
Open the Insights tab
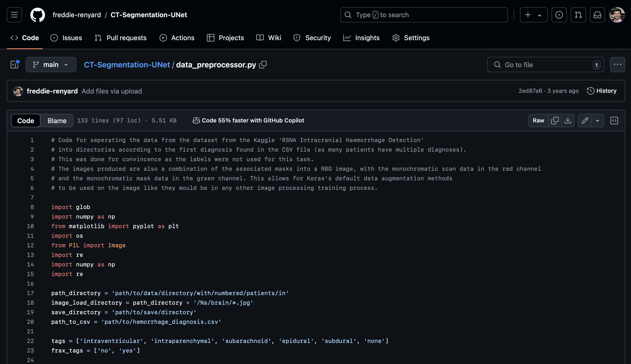[361, 38]
